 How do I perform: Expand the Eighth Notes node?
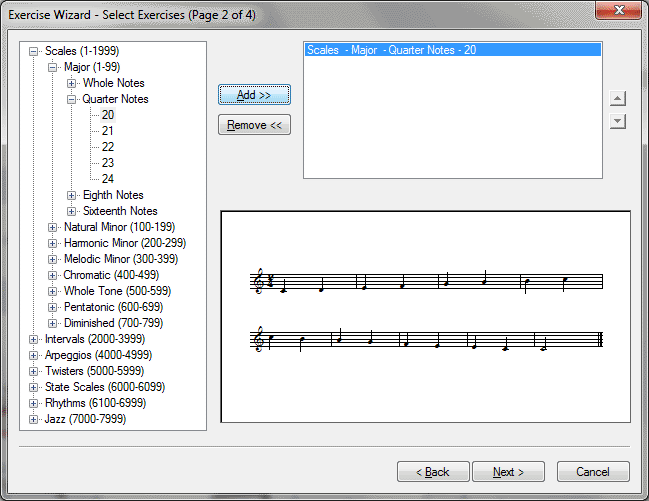[71, 195]
